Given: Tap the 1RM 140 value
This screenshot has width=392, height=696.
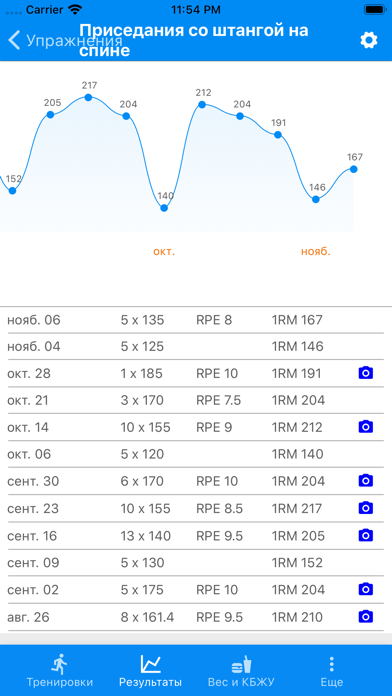Looking at the screenshot, I should coord(297,454).
